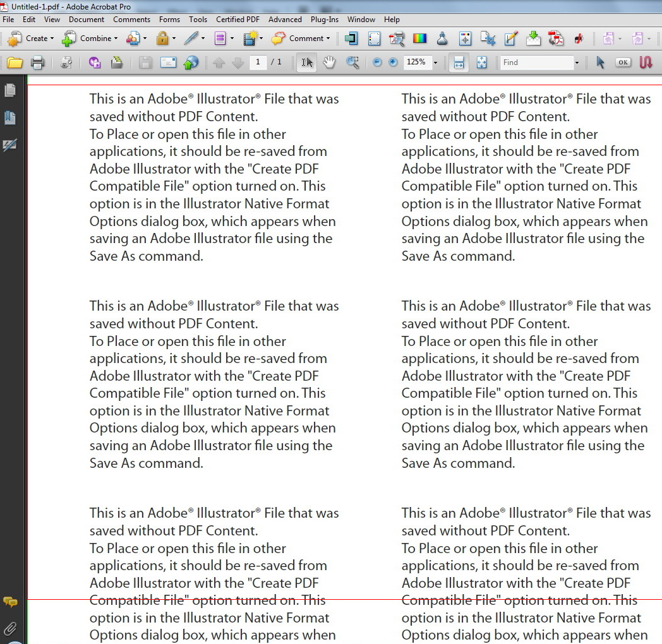Click the red and black JavaScript icon

click(579, 39)
